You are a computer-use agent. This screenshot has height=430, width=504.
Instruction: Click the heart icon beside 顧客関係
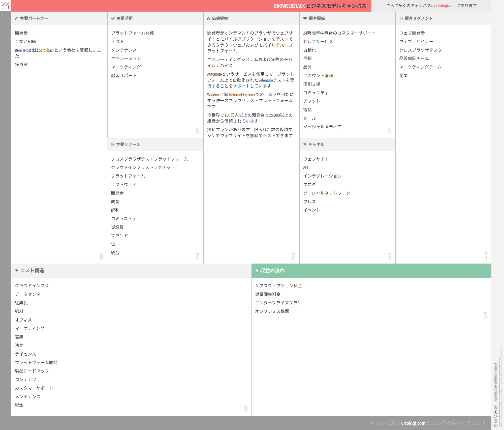(x=305, y=18)
